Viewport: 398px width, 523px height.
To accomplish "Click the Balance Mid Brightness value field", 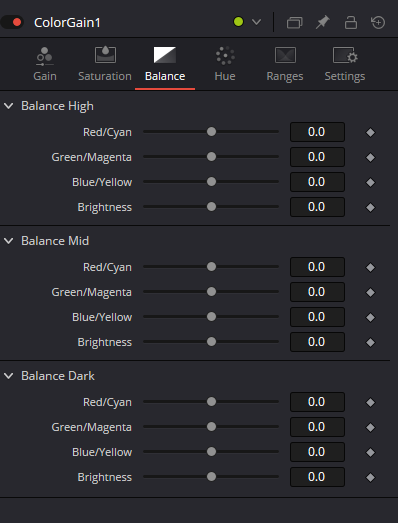I will pos(317,342).
